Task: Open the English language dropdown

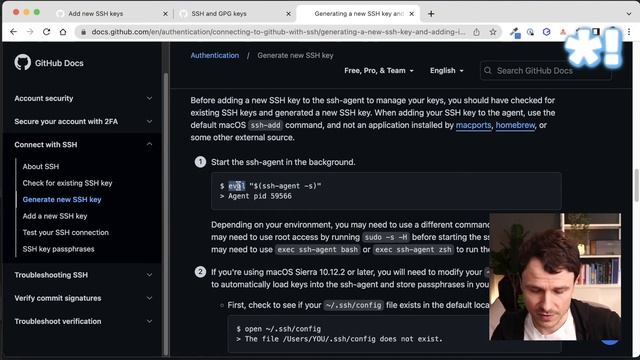Action: coord(447,71)
